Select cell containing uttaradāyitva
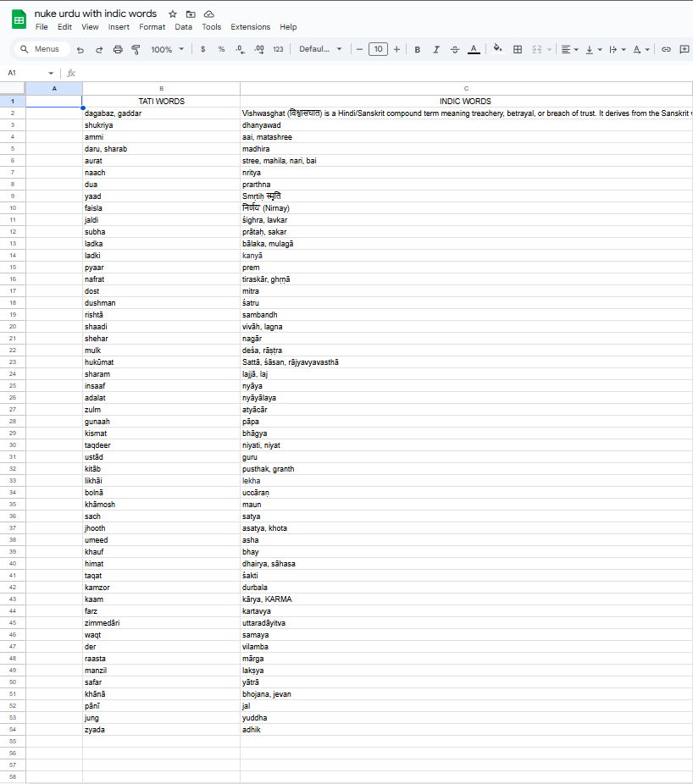 click(466, 623)
